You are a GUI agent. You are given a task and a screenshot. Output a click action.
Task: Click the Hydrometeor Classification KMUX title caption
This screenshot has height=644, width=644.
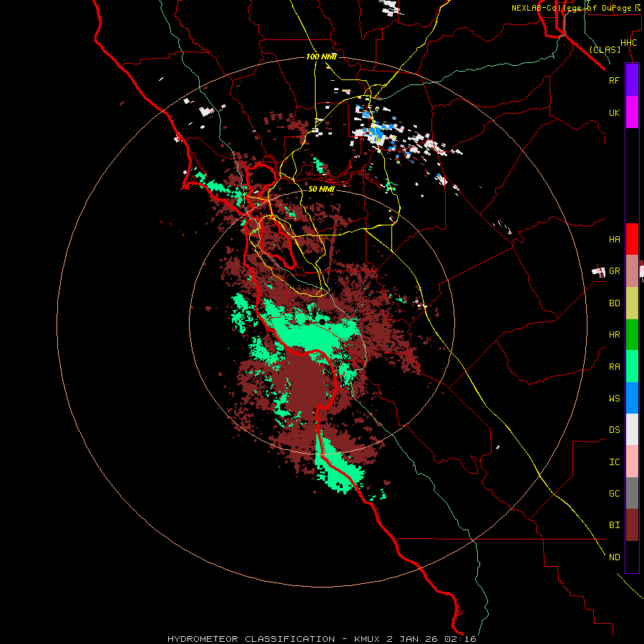tap(322, 639)
